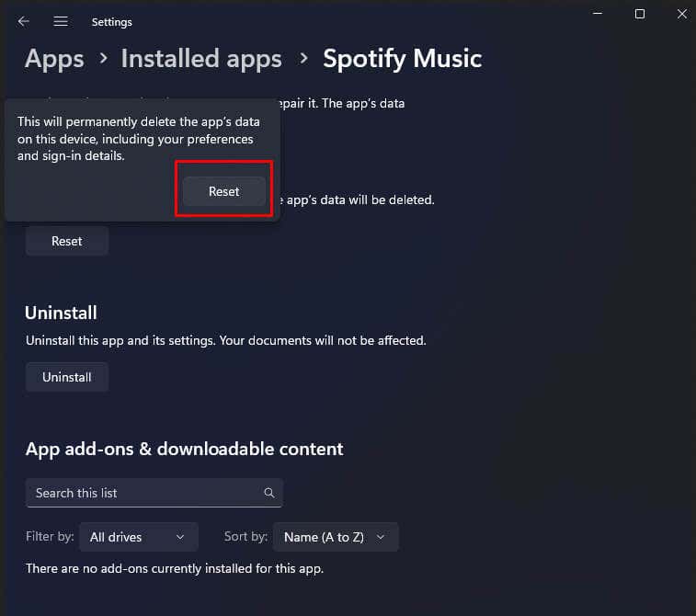Go to Installed apps breadcrumb
Image resolution: width=696 pixels, height=616 pixels.
[201, 59]
